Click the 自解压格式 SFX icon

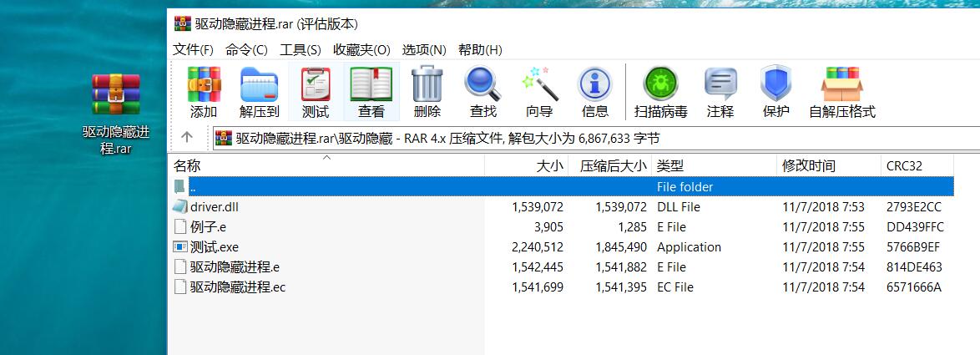click(x=842, y=84)
